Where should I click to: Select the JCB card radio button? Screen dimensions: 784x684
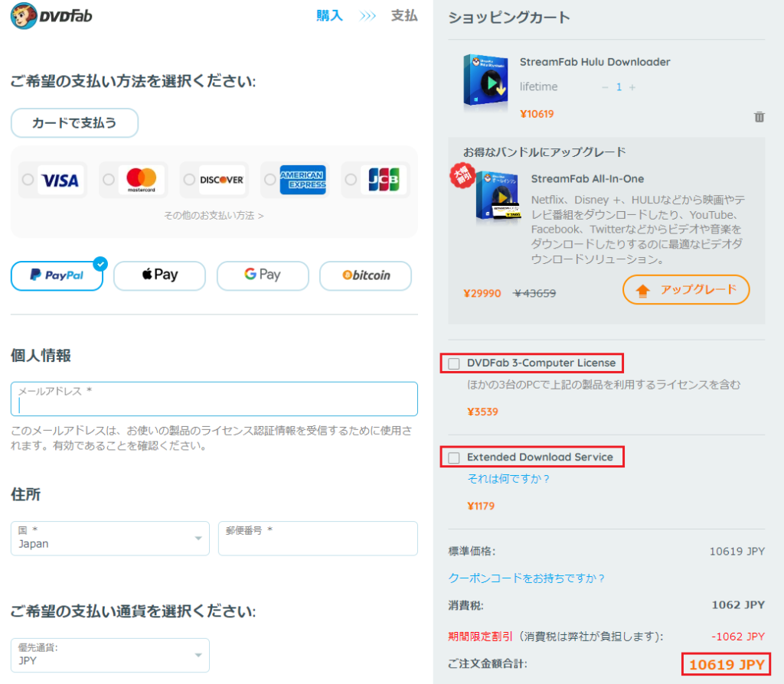351,179
